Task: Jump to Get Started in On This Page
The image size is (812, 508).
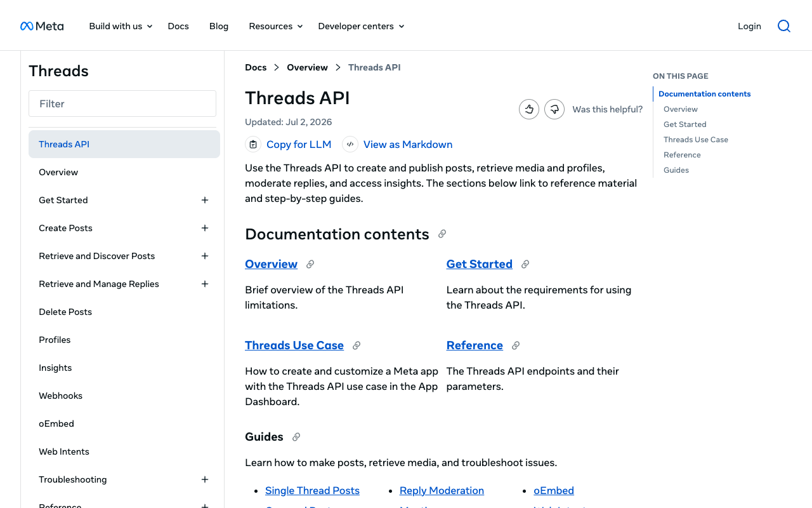Action: pyautogui.click(x=685, y=124)
